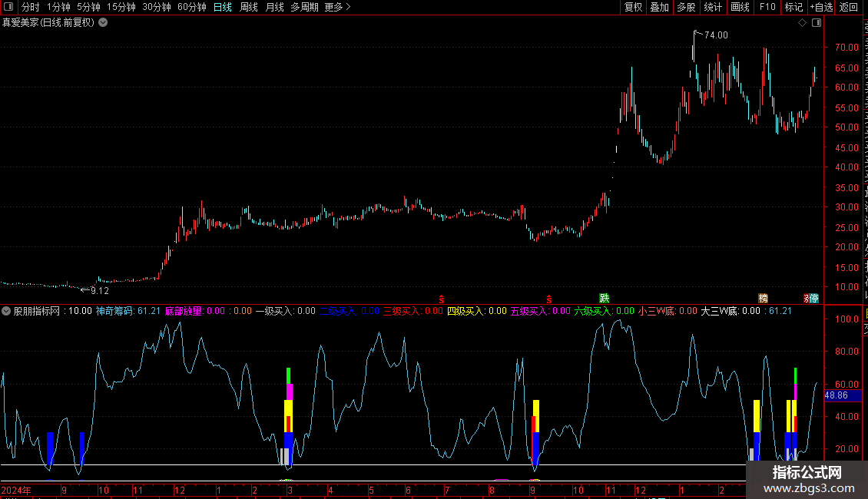Click the diamond icon above the chart

click(802, 23)
